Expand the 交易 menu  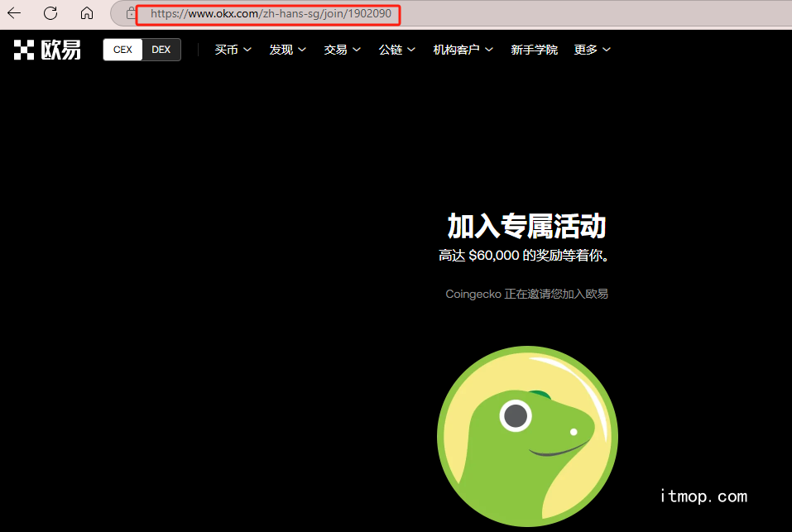[x=342, y=50]
